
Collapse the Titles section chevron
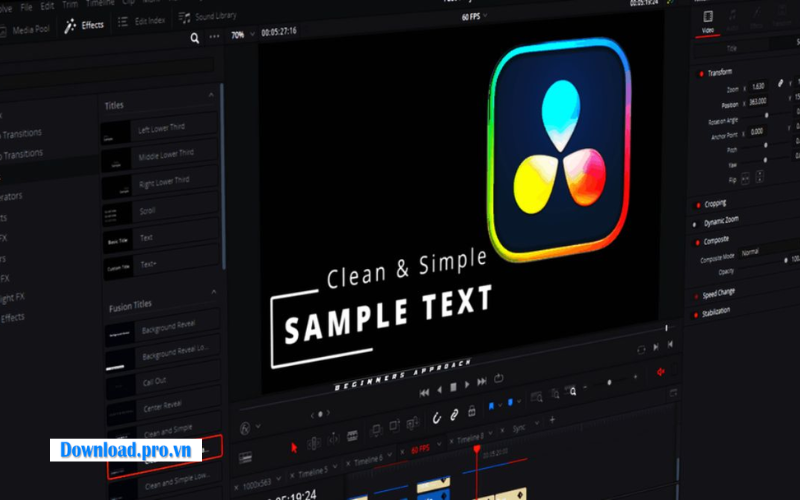click(x=211, y=95)
